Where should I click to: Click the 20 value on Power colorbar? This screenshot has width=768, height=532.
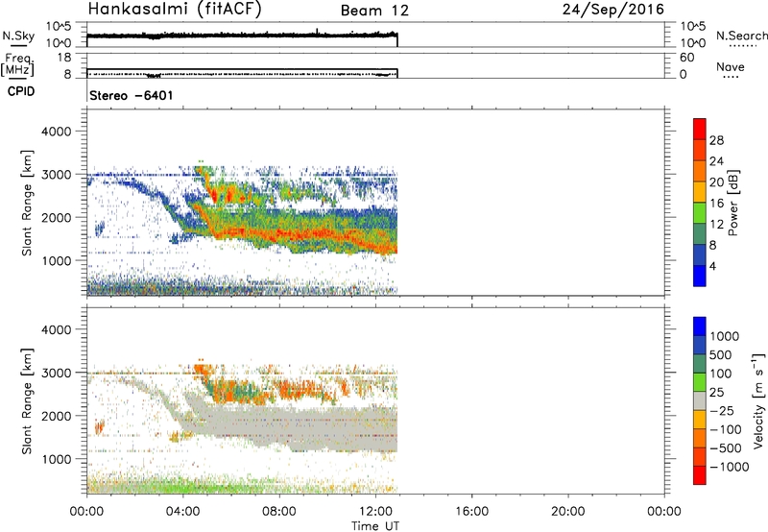coord(716,182)
